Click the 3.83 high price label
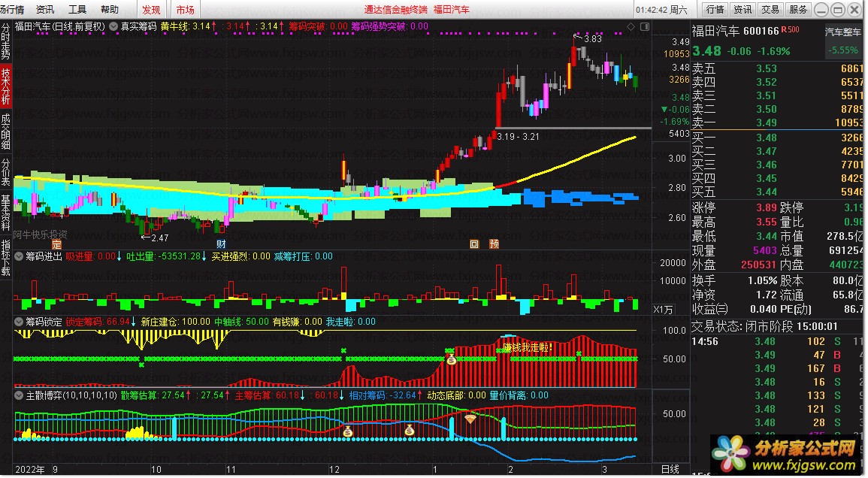This screenshot has height=478, width=868. pyautogui.click(x=592, y=39)
